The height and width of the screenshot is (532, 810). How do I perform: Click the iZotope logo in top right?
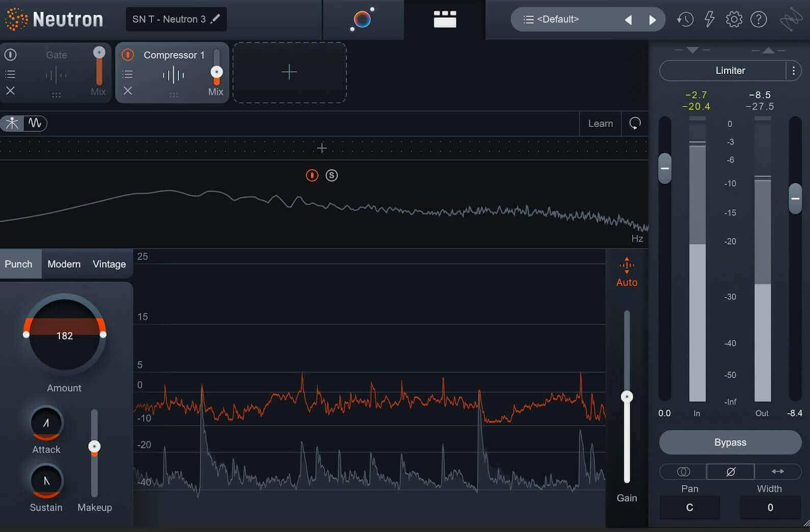click(791, 19)
